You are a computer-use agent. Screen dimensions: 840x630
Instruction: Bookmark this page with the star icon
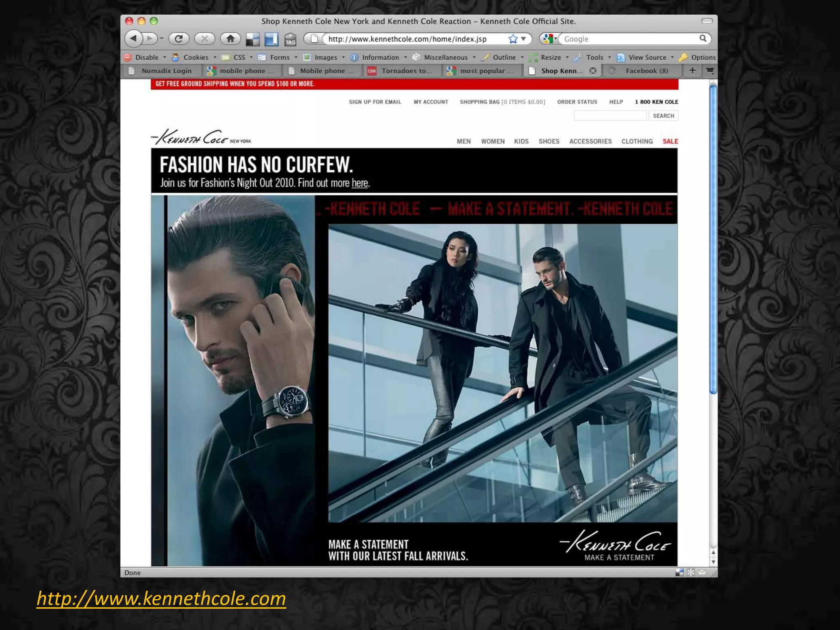point(513,39)
